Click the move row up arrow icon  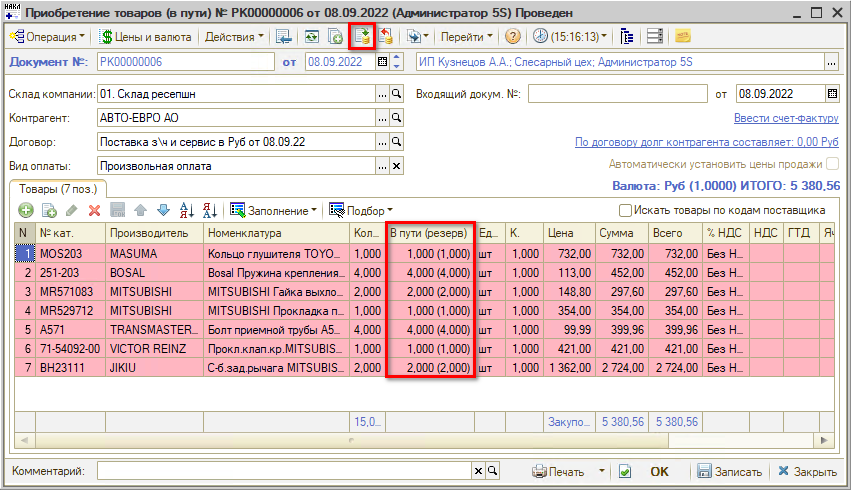[140, 210]
